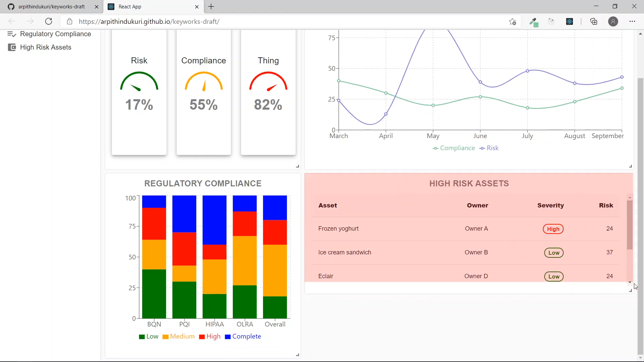Select the Eclair asset row
This screenshot has width=644, height=362.
(x=466, y=275)
